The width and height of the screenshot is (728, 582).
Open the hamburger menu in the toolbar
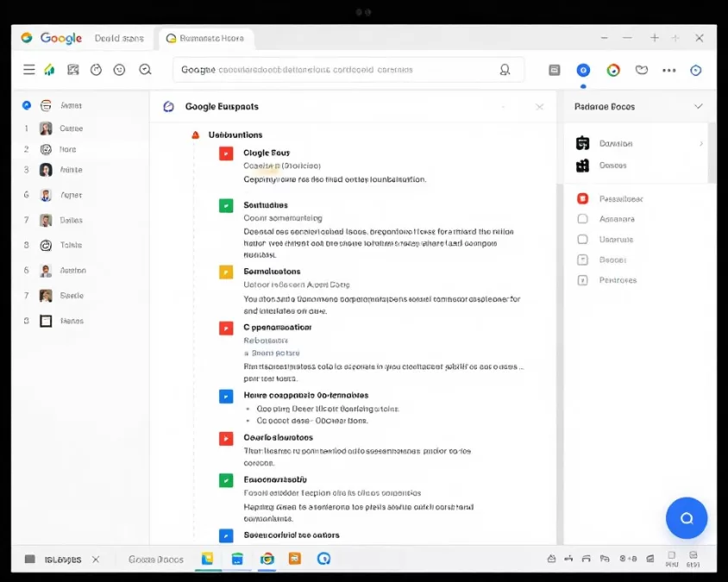(29, 70)
